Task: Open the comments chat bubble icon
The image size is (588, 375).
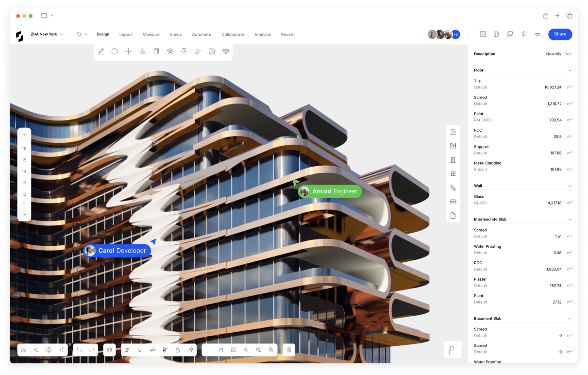Action: coord(510,34)
